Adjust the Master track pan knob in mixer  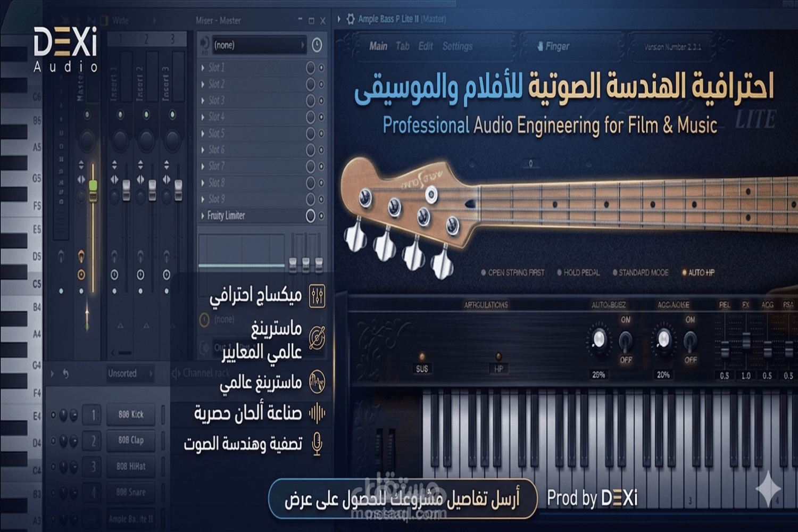click(x=87, y=140)
